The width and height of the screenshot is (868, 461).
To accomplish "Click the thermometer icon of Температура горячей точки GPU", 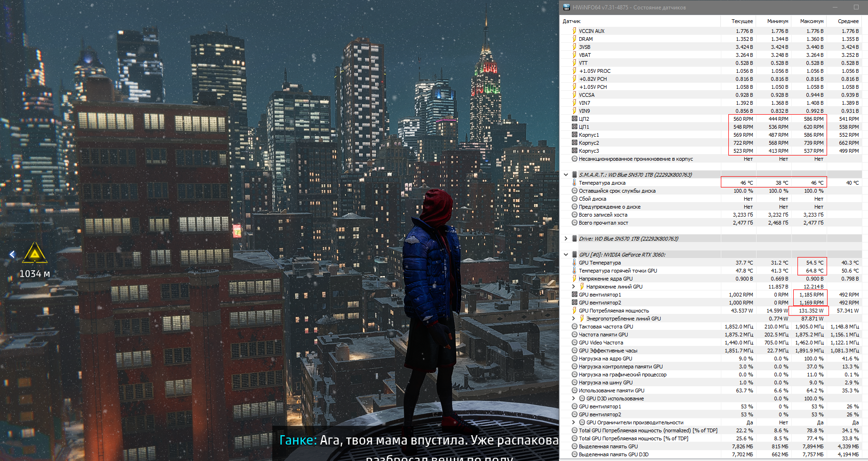I will [574, 271].
